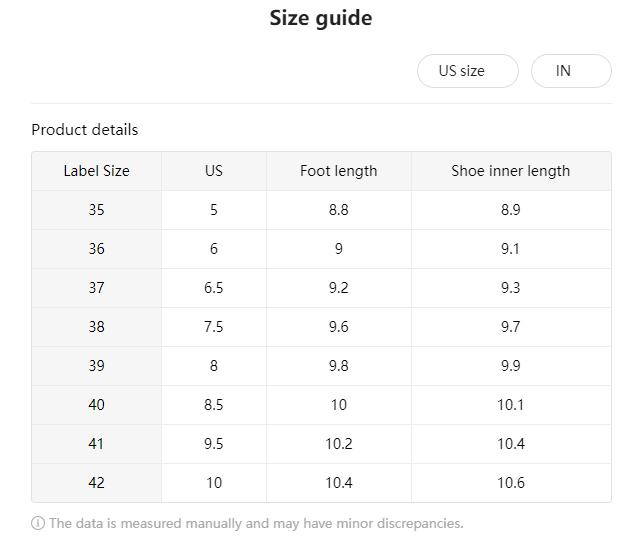Select label size 36 row cell

click(x=96, y=249)
